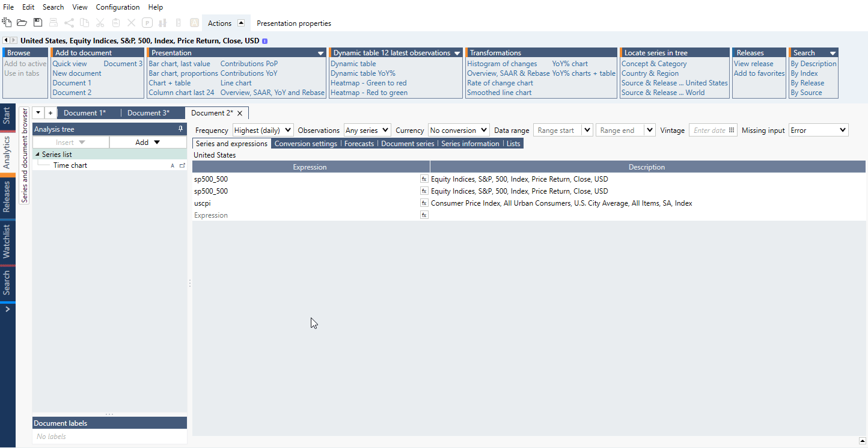Image resolution: width=868 pixels, height=448 pixels.
Task: Click the blue info icon beside series title
Action: point(264,41)
